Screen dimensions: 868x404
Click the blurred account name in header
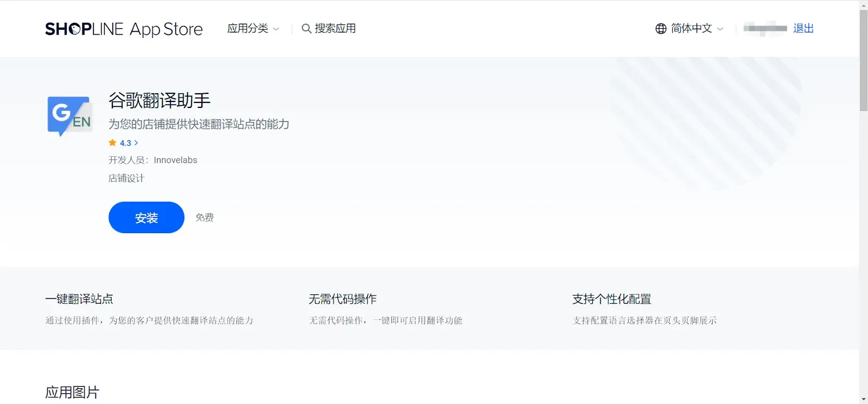coord(765,28)
